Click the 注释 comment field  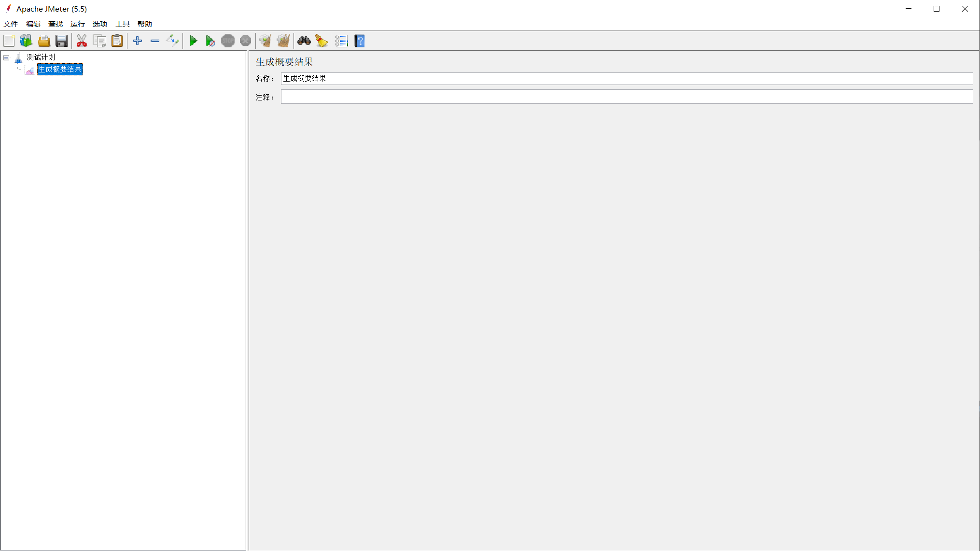click(x=626, y=97)
